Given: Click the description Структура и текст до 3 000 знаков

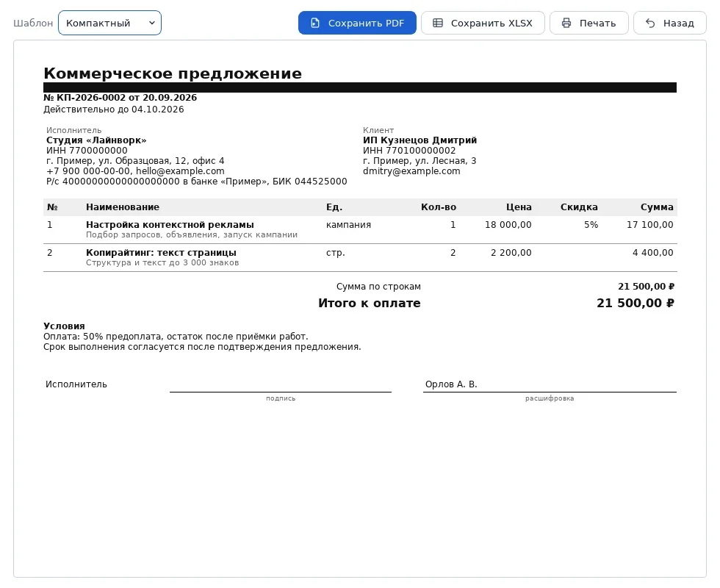Looking at the screenshot, I should coord(162,263).
